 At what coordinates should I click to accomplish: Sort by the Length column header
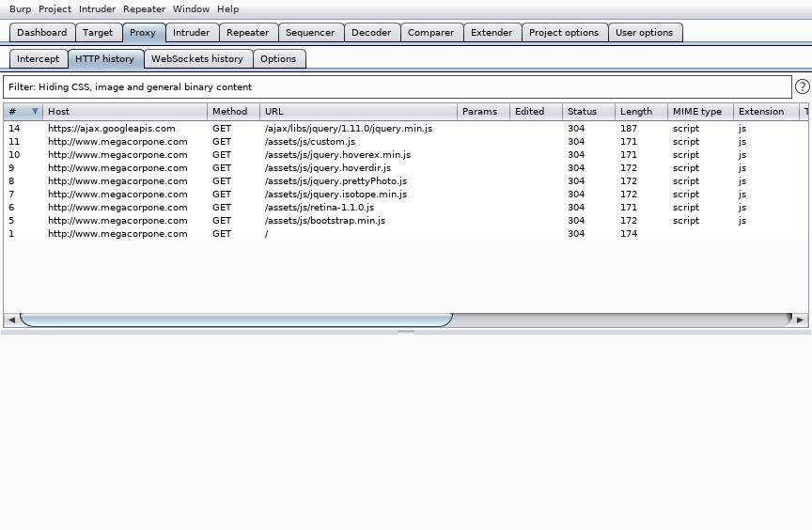tap(635, 112)
